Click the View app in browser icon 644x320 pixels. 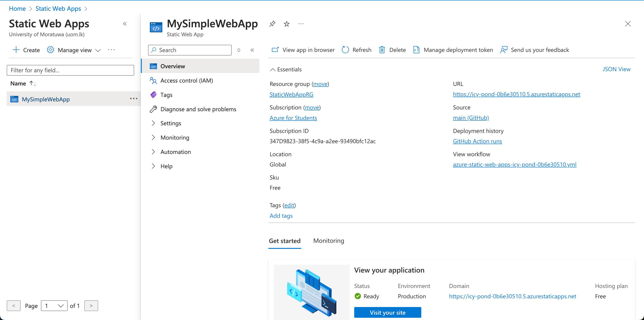point(274,49)
